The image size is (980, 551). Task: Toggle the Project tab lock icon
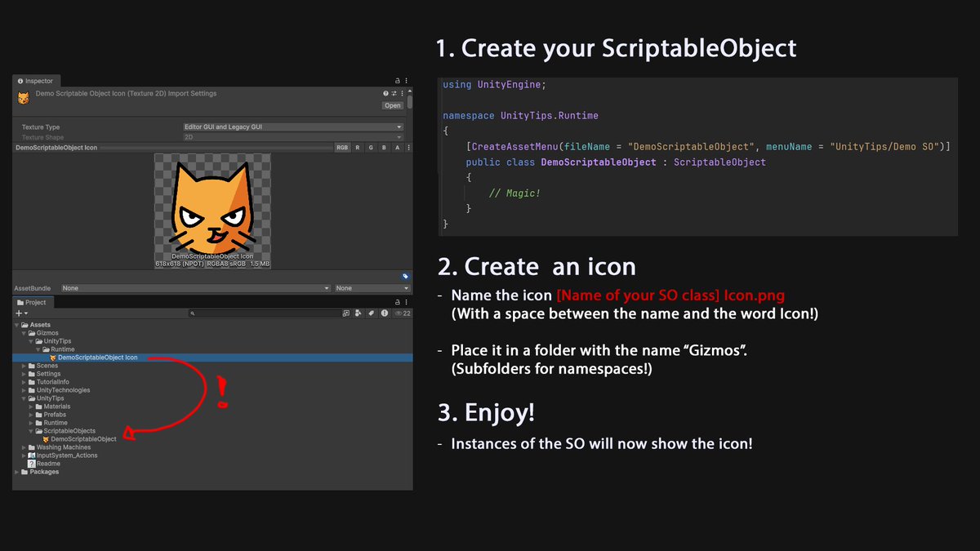(x=397, y=302)
